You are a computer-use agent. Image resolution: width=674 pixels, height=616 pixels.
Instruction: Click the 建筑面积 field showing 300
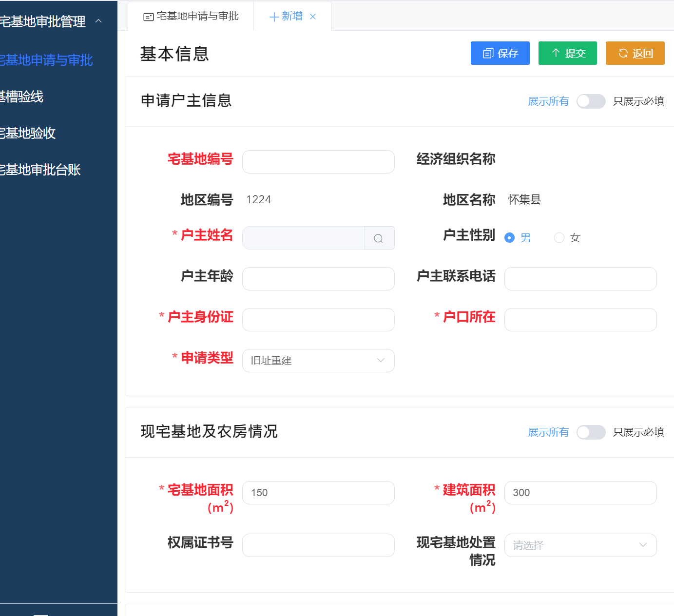click(x=580, y=493)
